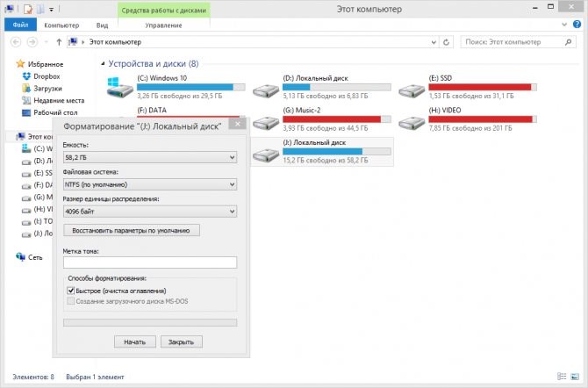Expand the 4096 байт allocation unit dropdown
Image resolution: width=588 pixels, height=388 pixels.
pos(150,212)
